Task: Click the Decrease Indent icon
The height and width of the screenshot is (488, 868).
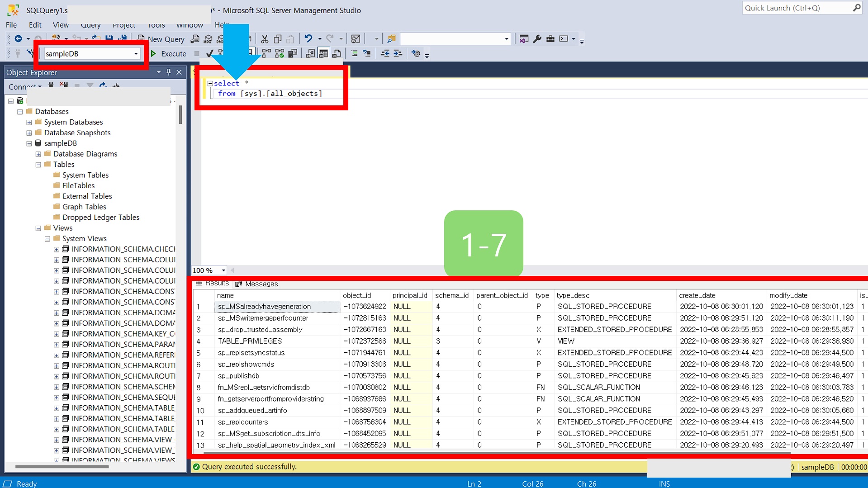Action: coord(385,53)
